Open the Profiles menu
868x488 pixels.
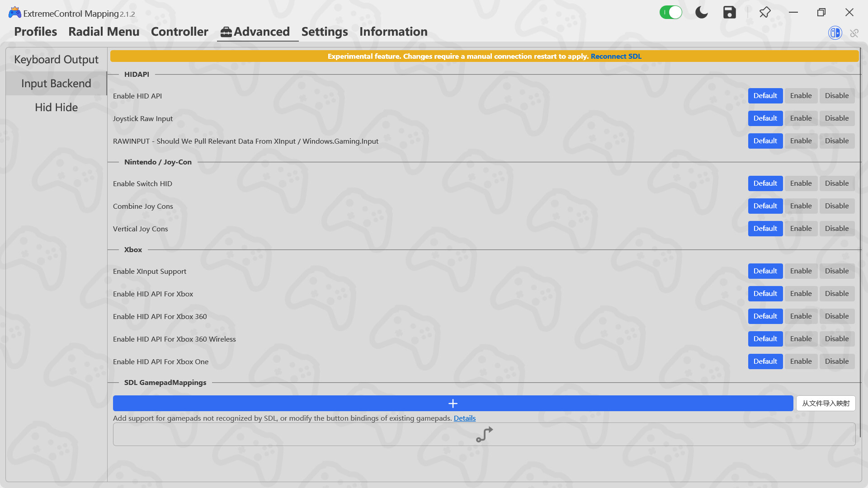35,32
